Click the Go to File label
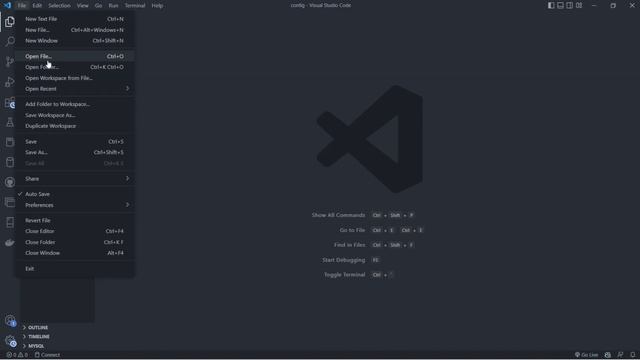The width and height of the screenshot is (640, 360). pos(352,230)
